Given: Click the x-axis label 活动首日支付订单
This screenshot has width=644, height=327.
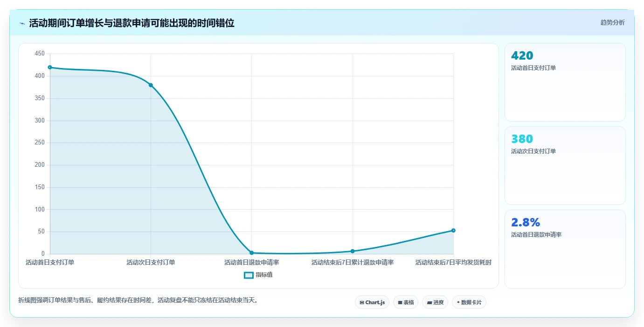Looking at the screenshot, I should [x=50, y=263].
